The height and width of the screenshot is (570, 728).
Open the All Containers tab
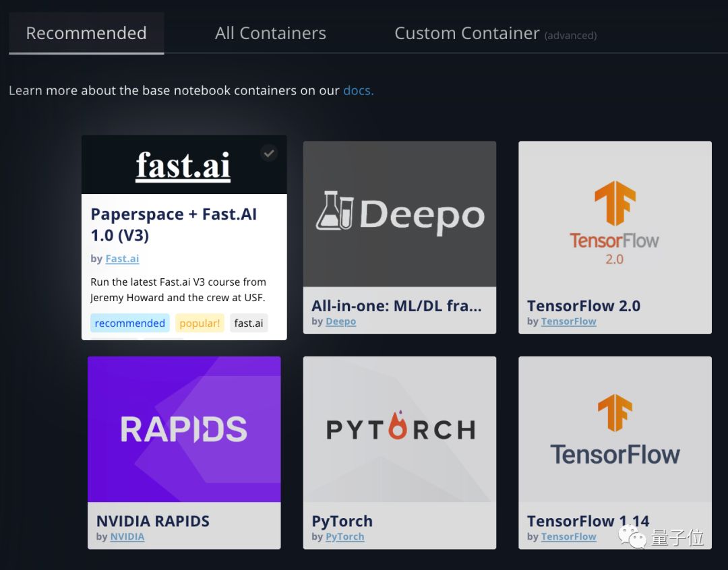(x=270, y=33)
